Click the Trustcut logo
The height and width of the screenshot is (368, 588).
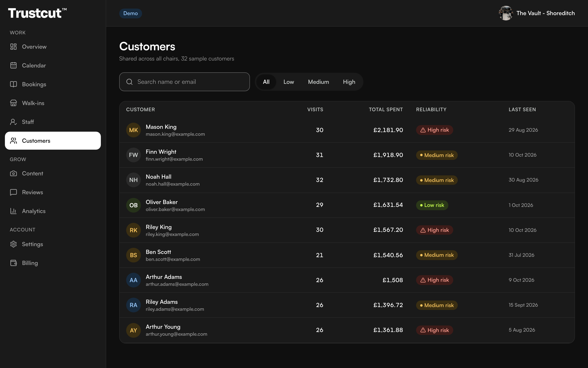tap(37, 13)
